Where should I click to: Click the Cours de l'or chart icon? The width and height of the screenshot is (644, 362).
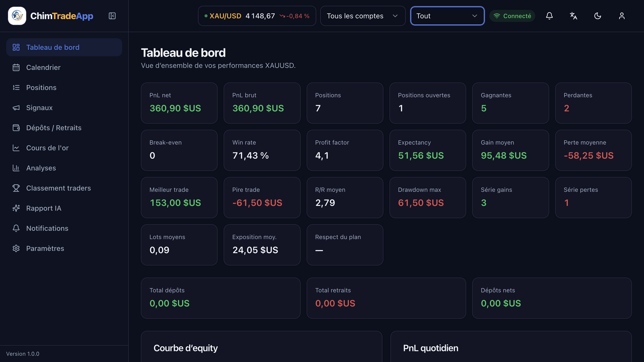pyautogui.click(x=16, y=148)
